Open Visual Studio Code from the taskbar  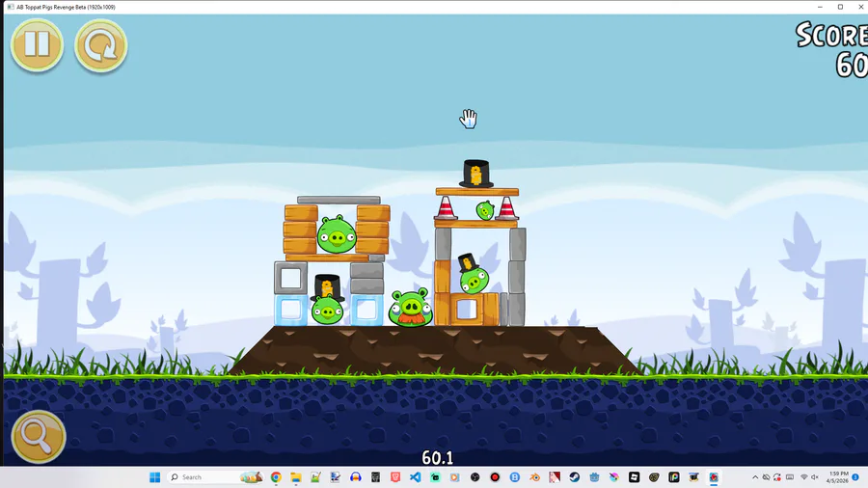pyautogui.click(x=415, y=477)
